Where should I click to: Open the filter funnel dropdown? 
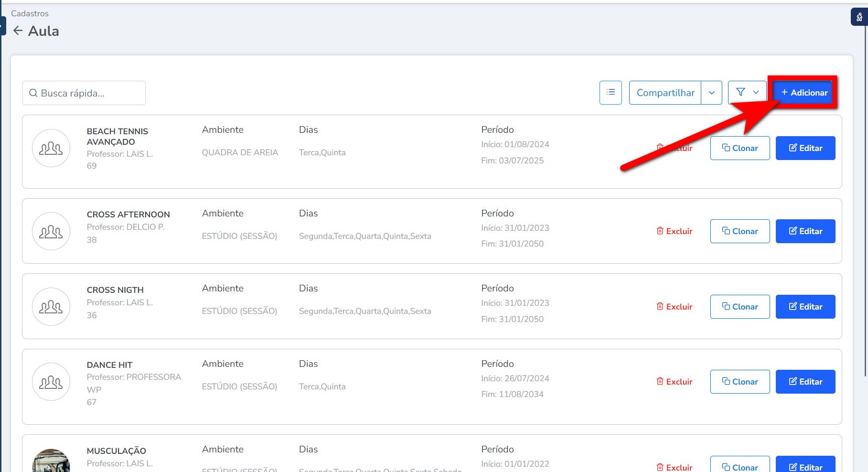point(747,93)
